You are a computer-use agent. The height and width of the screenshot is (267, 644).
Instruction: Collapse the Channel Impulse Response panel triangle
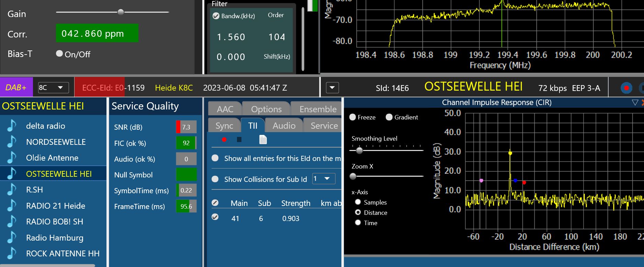635,102
